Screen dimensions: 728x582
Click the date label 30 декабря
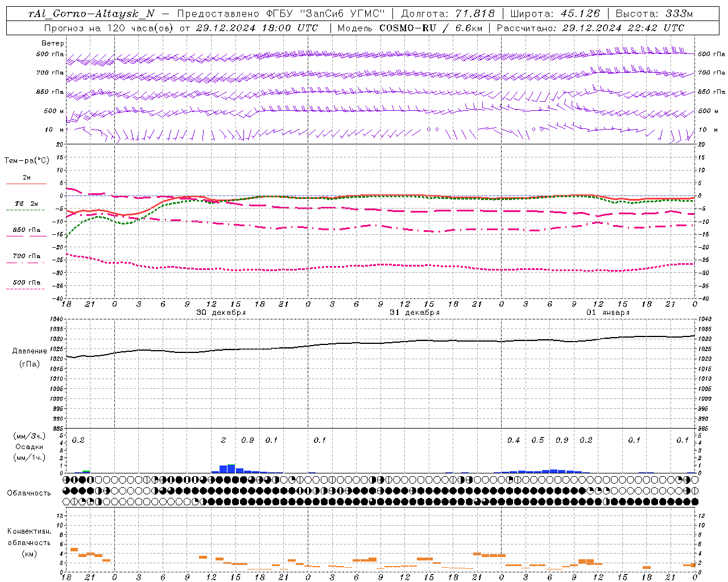[221, 313]
